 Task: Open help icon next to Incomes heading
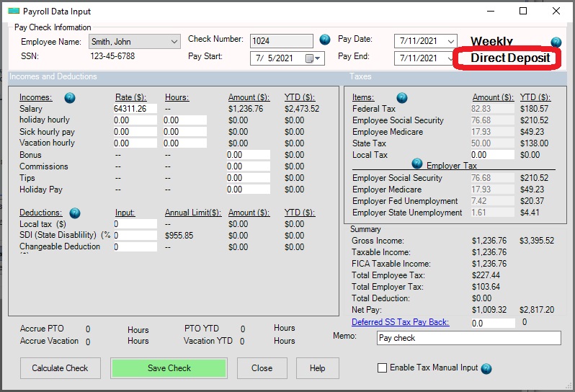tap(70, 98)
